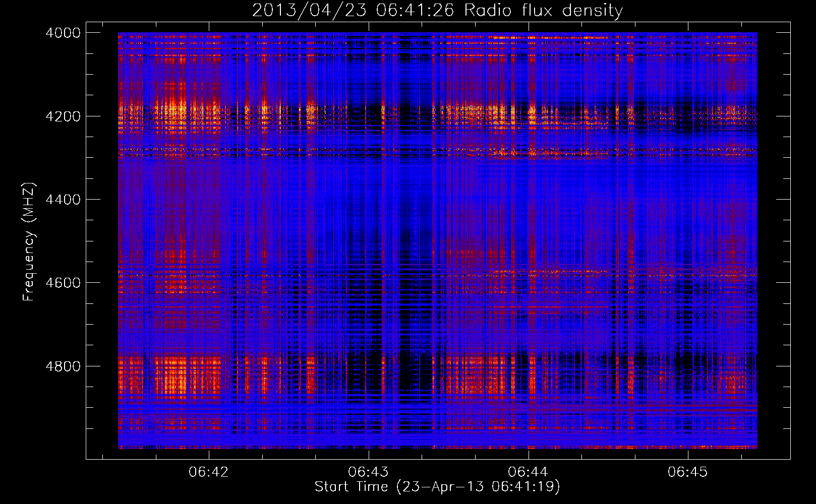
Task: Click the 4600 frequency tick label
Action: click(63, 283)
